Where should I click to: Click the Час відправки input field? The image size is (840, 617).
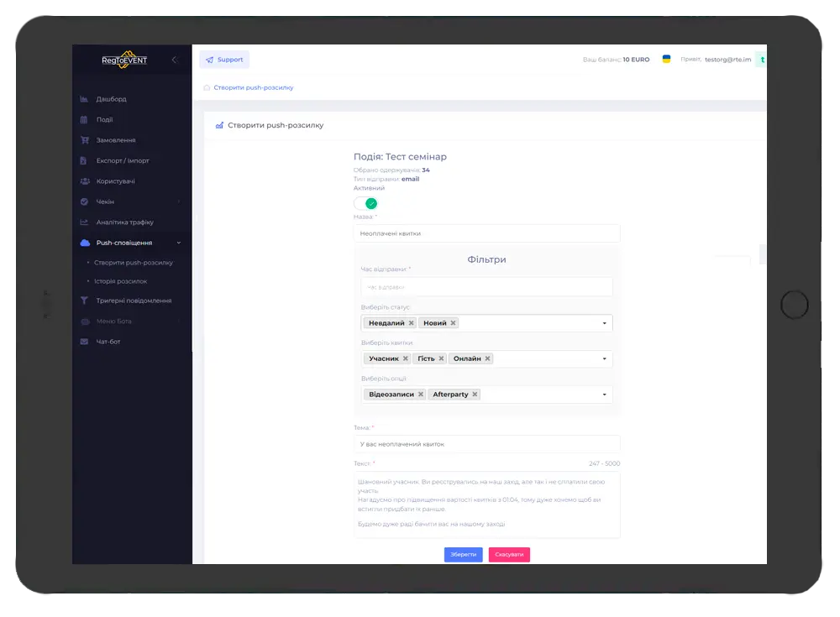(486, 287)
